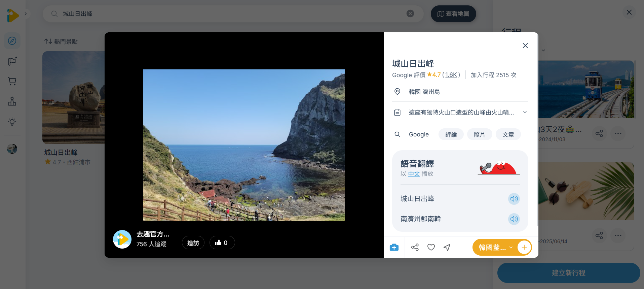Open the 評論 reviews tab
The width and height of the screenshot is (644, 289).
[451, 134]
